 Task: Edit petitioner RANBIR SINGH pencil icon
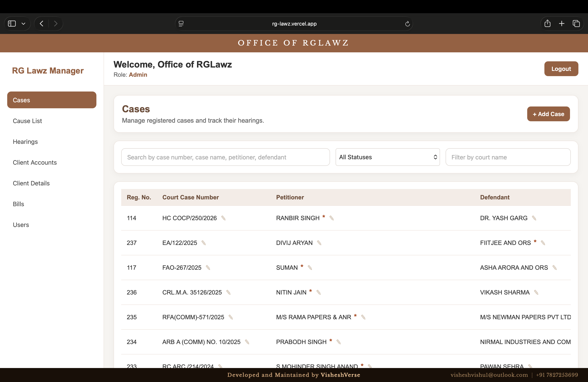(332, 218)
